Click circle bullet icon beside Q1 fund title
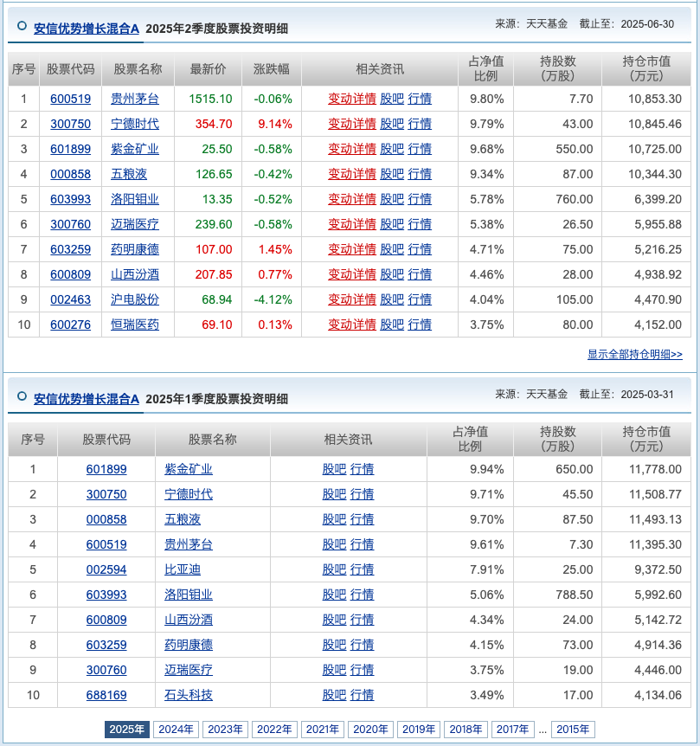 point(22,396)
